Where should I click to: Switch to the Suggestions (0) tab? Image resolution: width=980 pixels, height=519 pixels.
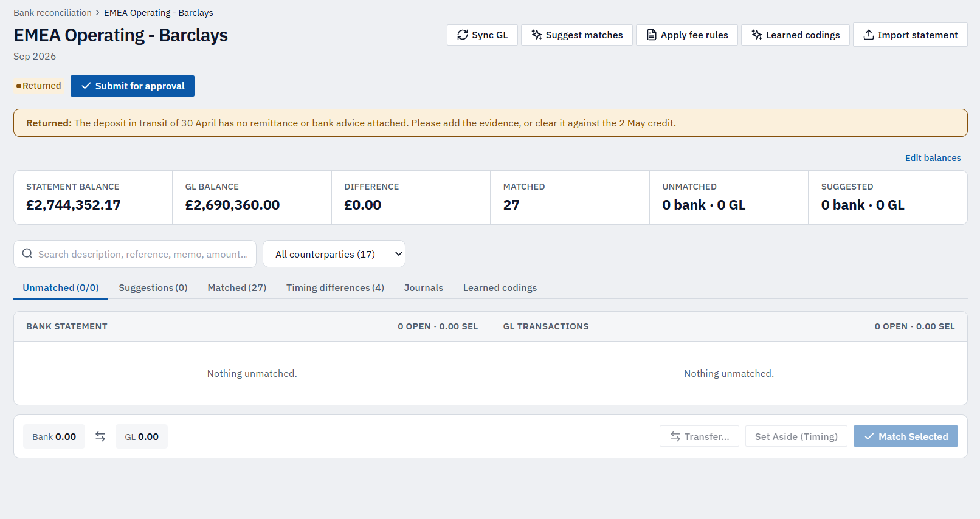point(153,287)
